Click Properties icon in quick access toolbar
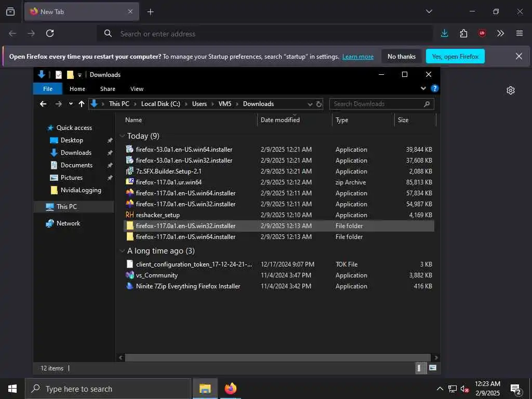Screen dimensions: 532x399 tap(59, 75)
